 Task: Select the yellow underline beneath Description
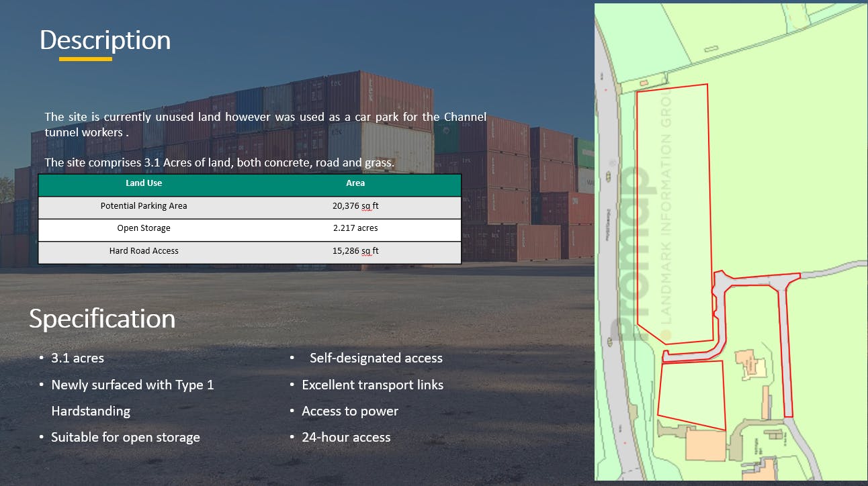click(x=86, y=60)
